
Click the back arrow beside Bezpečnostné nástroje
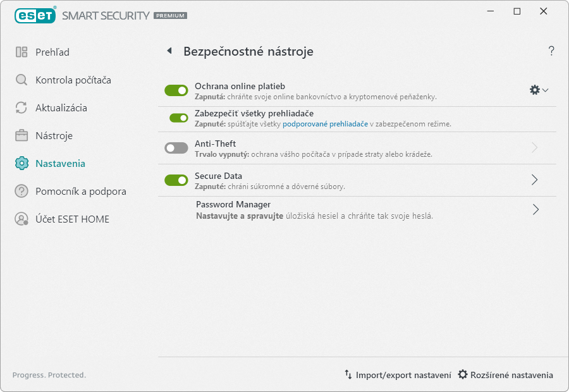click(169, 51)
